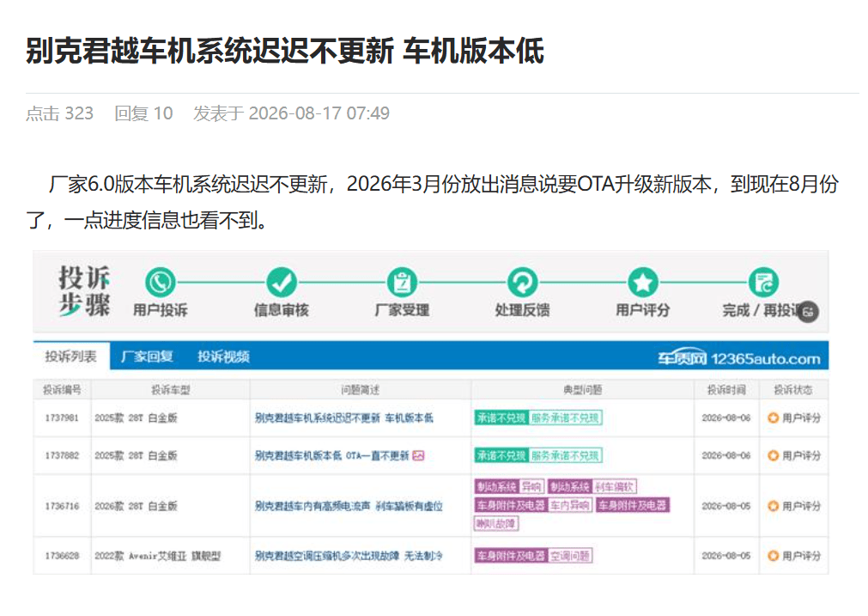Select the 投诉列表 tab
This screenshot has width=868, height=616.
click(x=71, y=357)
